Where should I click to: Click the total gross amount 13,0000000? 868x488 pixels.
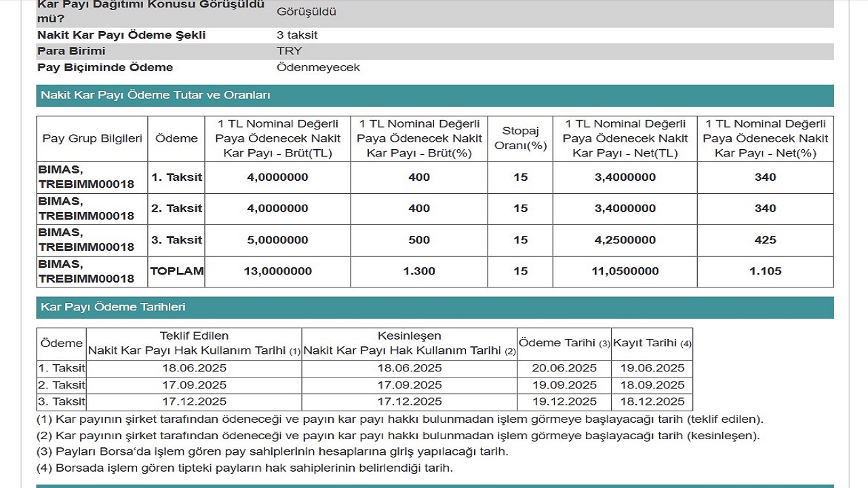[277, 271]
